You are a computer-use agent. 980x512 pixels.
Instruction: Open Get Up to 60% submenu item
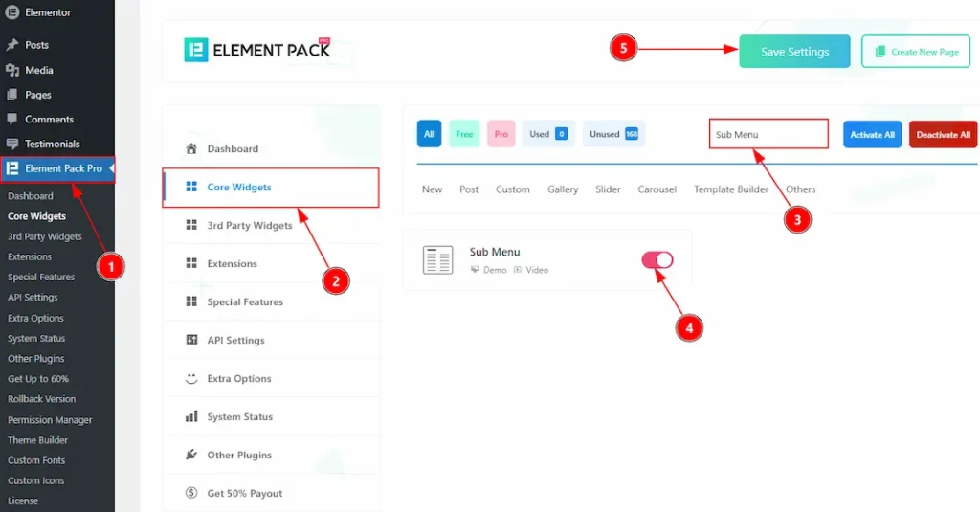coord(38,379)
